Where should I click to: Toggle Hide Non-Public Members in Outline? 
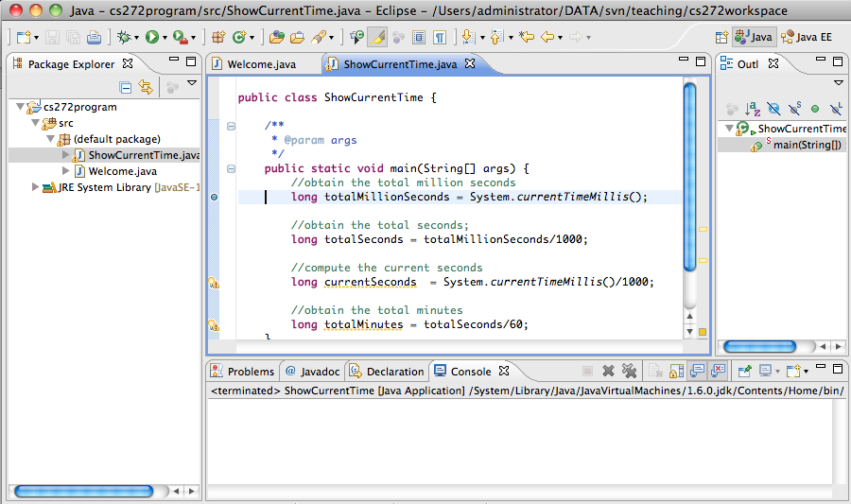tap(815, 109)
